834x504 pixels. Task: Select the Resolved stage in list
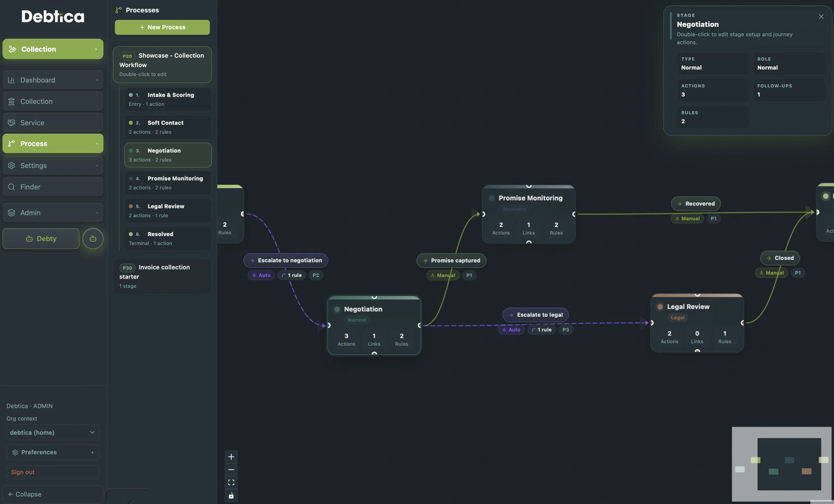pyautogui.click(x=168, y=238)
